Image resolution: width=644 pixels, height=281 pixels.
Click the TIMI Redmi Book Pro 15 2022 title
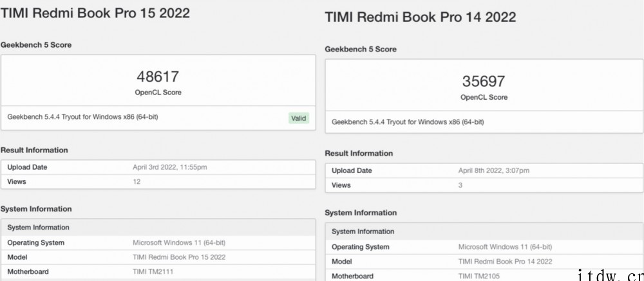(x=95, y=13)
